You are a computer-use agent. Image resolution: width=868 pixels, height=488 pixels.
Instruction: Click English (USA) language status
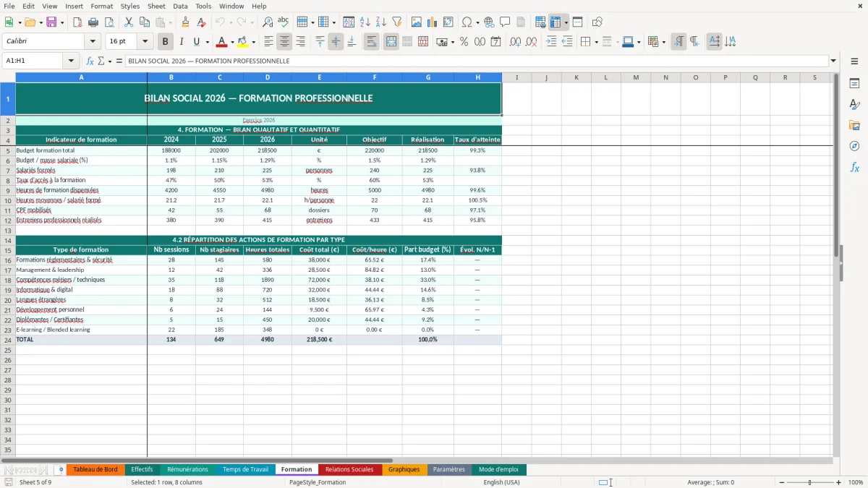[501, 482]
